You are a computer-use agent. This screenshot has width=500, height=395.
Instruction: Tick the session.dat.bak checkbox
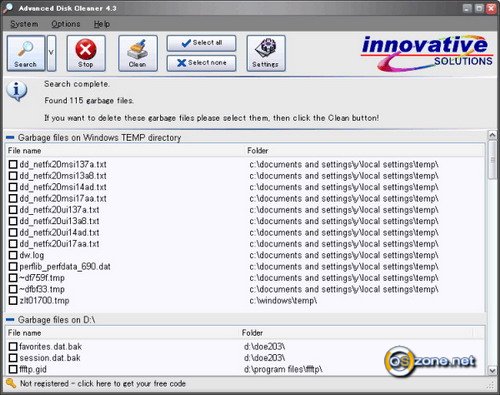tap(13, 358)
